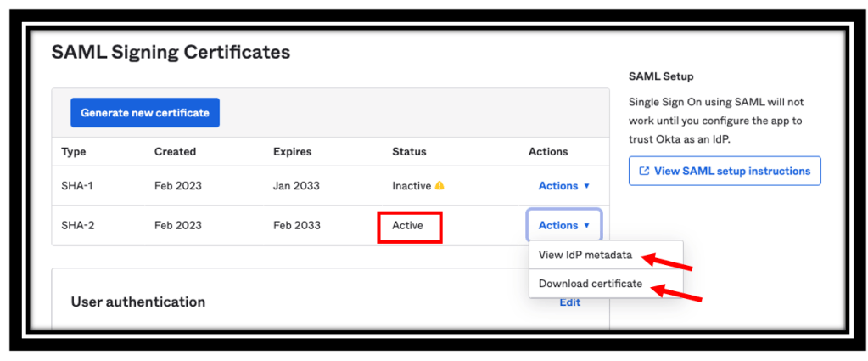Click the Status column header
868x361 pixels.
pyautogui.click(x=409, y=152)
